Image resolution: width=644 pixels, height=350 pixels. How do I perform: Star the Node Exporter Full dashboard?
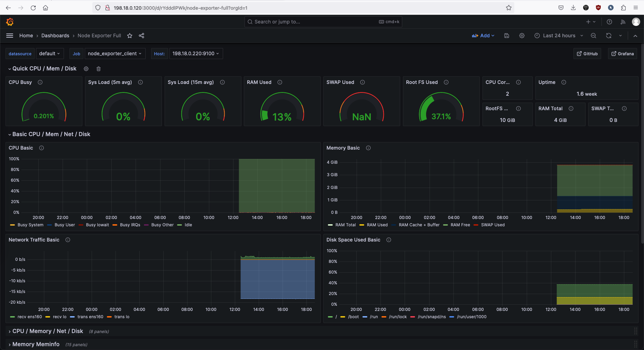coord(130,36)
